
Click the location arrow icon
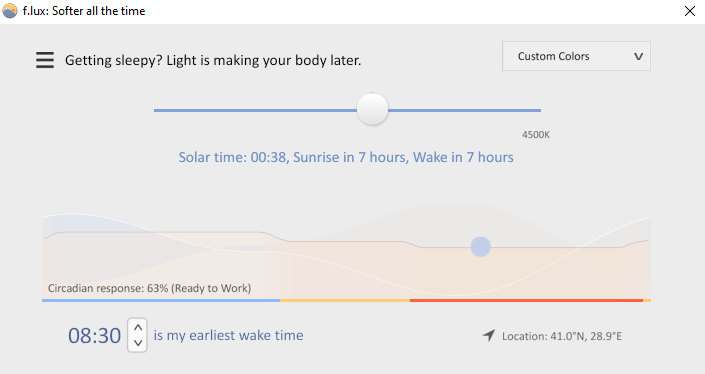tap(489, 335)
